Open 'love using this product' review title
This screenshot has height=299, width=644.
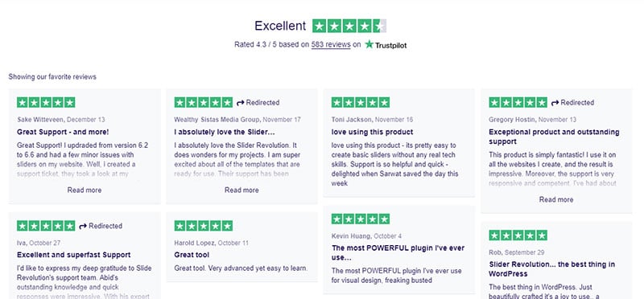(372, 132)
